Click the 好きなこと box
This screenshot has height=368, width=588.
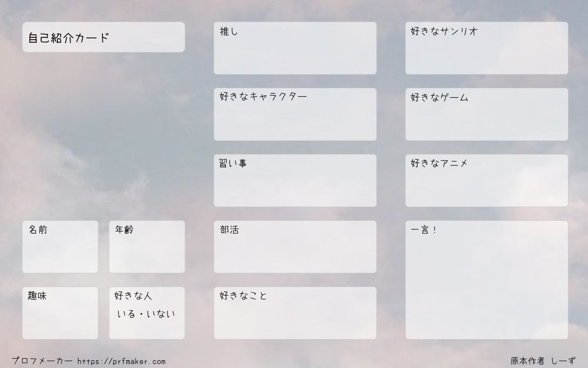(295, 313)
